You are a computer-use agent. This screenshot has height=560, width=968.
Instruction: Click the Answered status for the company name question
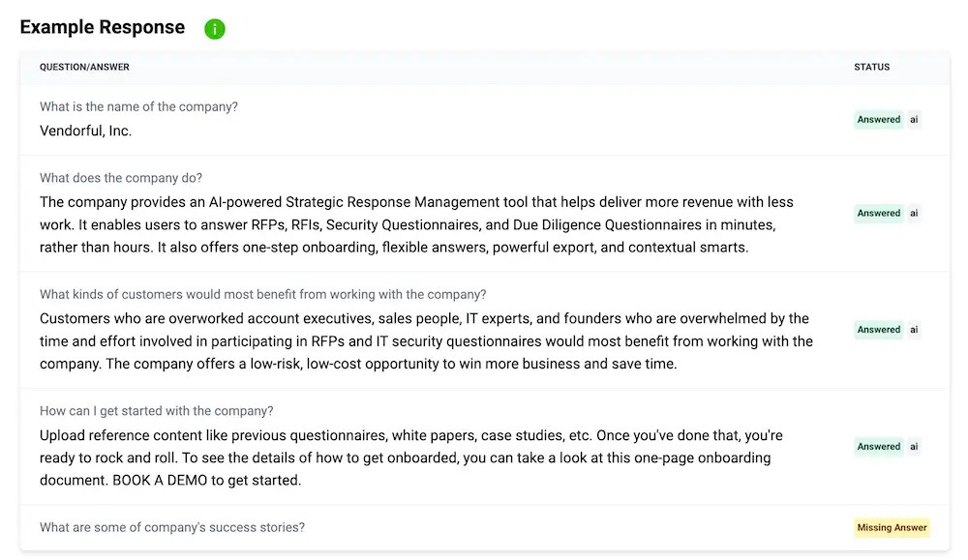coord(878,120)
